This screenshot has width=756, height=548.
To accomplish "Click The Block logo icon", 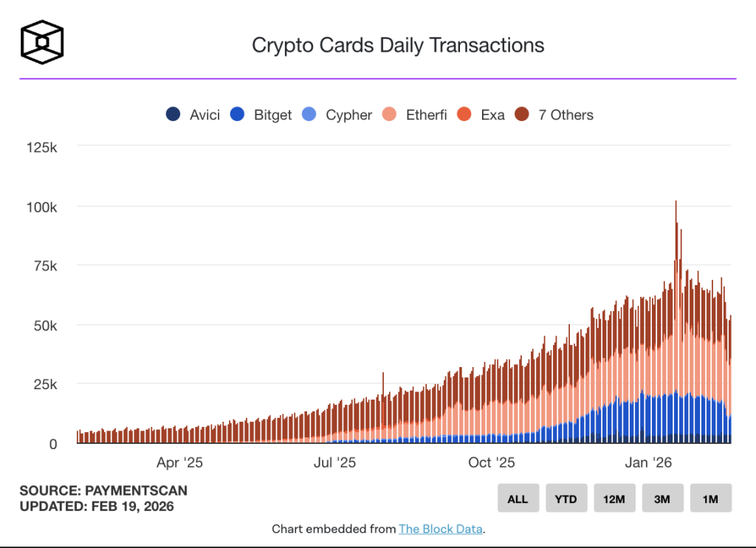I will click(x=42, y=42).
